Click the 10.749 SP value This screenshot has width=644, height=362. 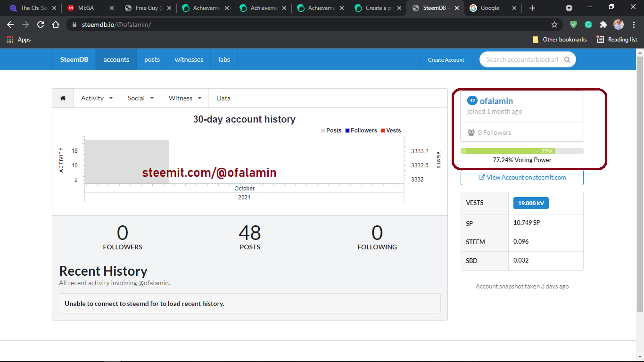pos(527,222)
